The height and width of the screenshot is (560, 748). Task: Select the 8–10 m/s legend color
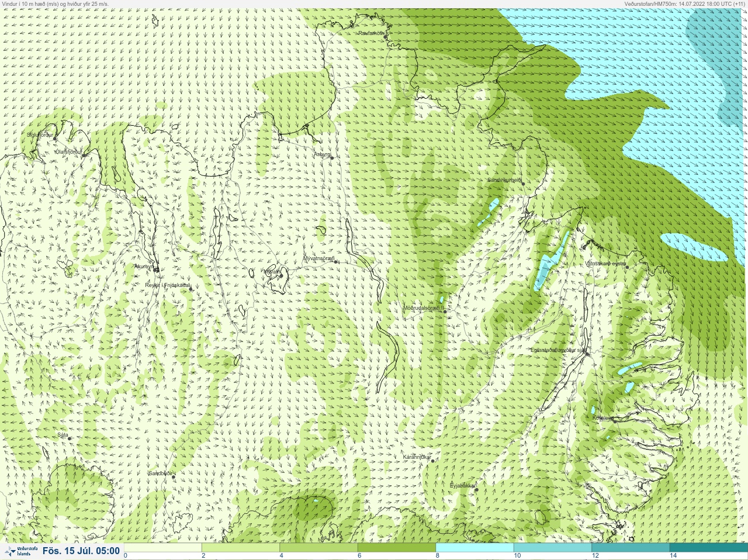coord(475,548)
